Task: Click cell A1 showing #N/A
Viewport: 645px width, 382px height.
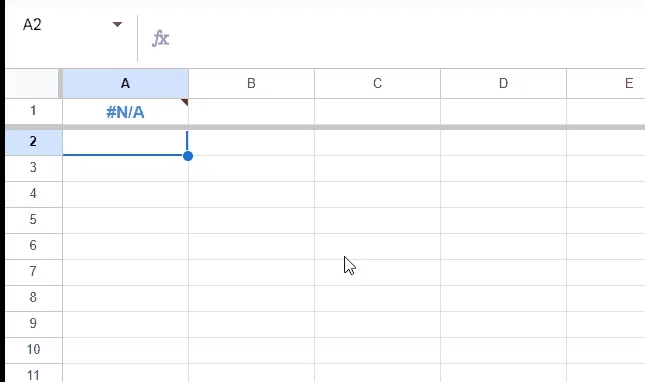Action: (x=125, y=111)
